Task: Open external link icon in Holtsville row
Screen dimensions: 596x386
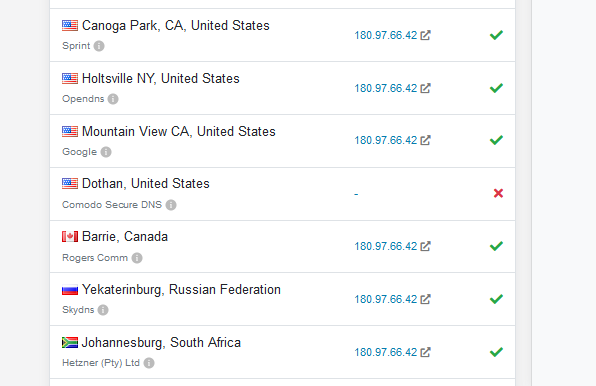Action: point(425,88)
